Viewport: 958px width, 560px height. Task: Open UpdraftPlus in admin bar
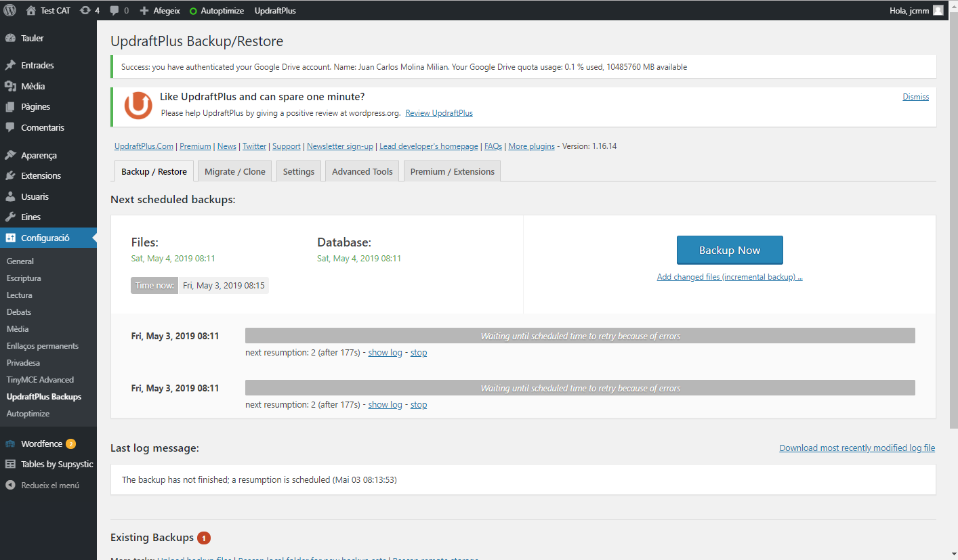point(275,10)
